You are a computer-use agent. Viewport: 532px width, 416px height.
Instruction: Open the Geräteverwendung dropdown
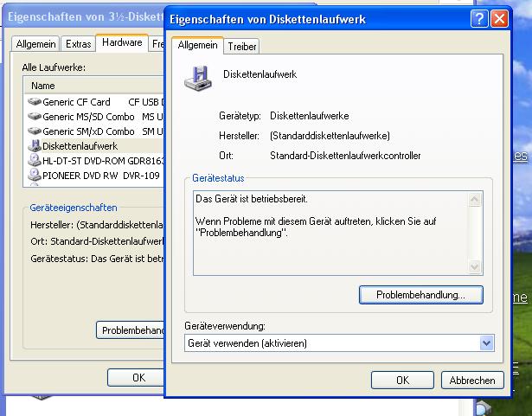(485, 343)
